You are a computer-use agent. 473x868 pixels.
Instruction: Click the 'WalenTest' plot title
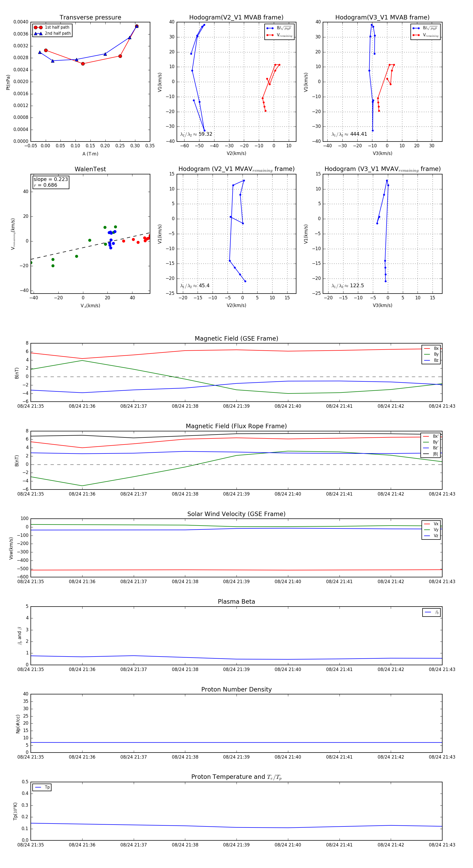90,169
